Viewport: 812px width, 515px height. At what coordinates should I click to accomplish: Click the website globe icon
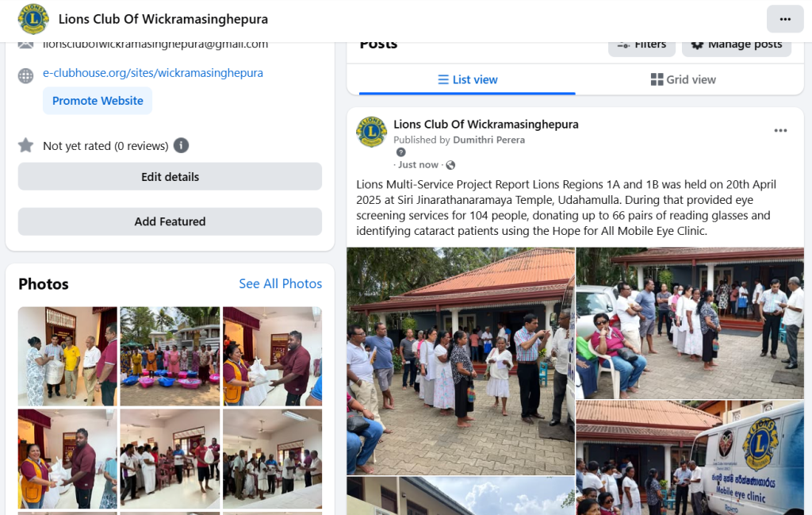click(x=25, y=75)
